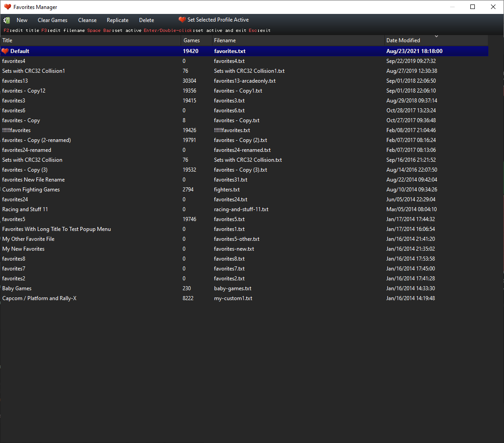Viewport: 504px width, 443px height.
Task: Click the toolbar icon left of New
Action: coord(7,20)
